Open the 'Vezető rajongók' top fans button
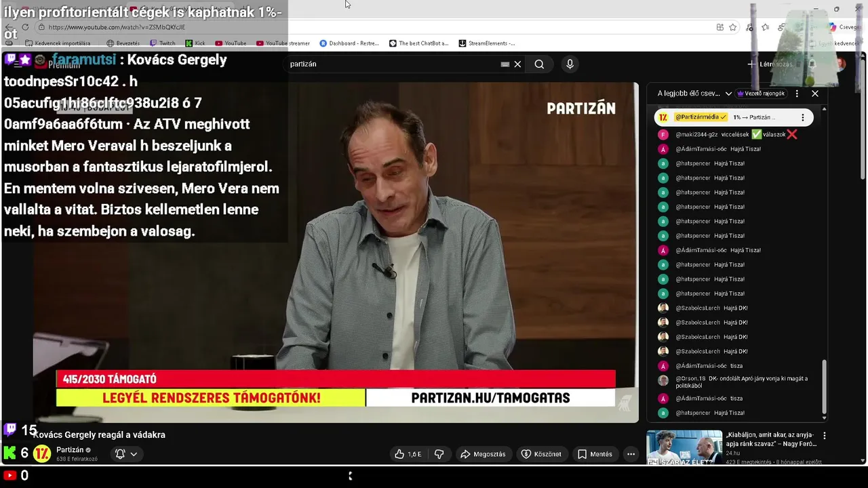This screenshot has width=868, height=488. pos(761,94)
